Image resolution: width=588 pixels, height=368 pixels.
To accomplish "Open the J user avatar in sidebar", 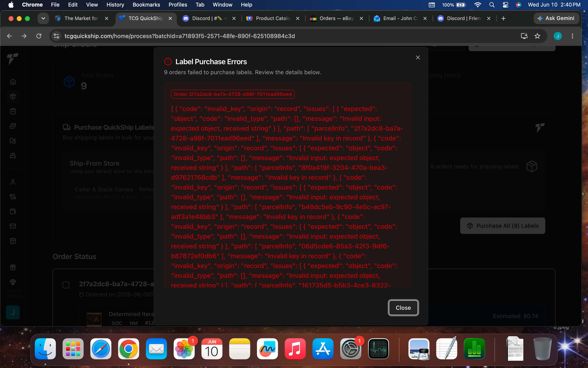I will click(x=13, y=312).
